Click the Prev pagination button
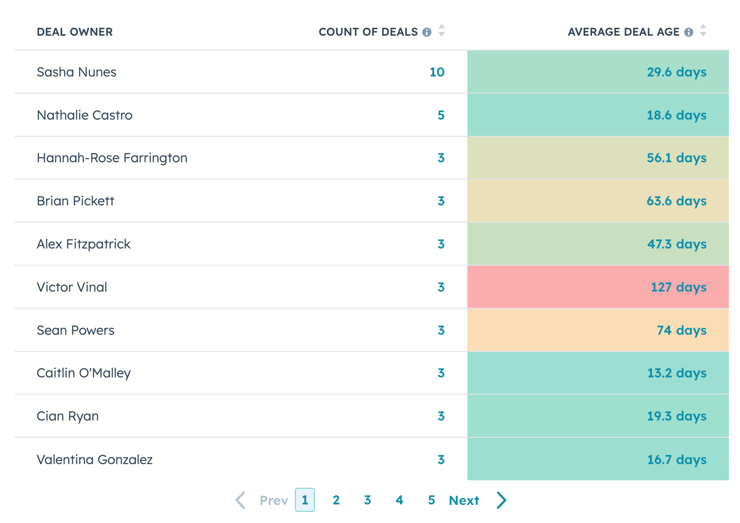740x523 pixels. coord(273,500)
